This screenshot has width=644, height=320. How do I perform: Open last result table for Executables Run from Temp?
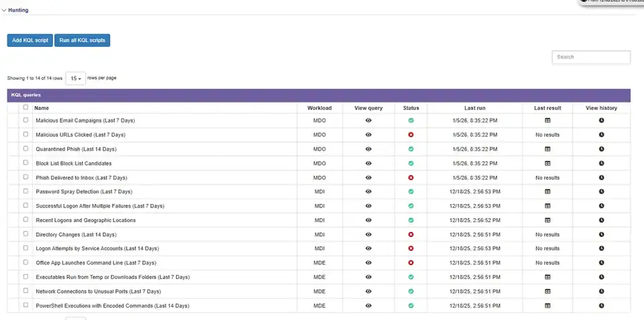pos(547,277)
